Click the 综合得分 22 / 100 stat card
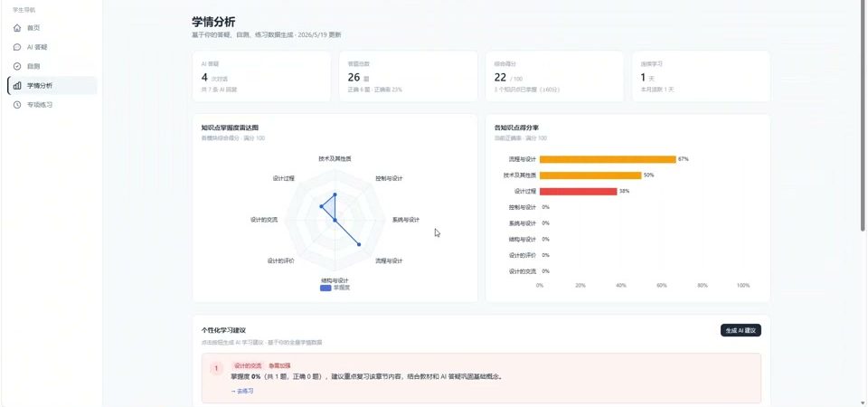The image size is (868, 407). coord(554,76)
